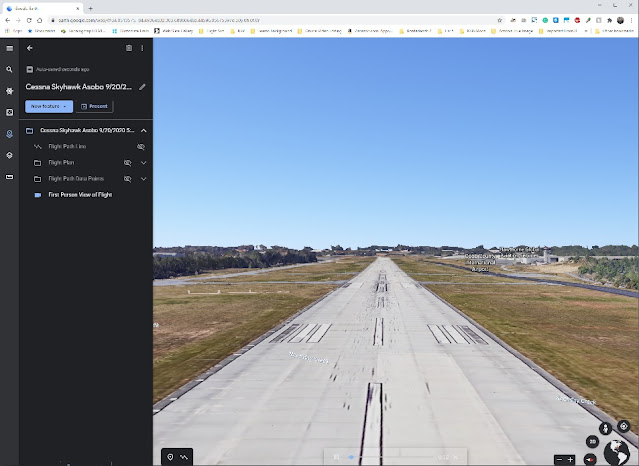Collapse the Cessna Skyhawk folder chevron
The height and width of the screenshot is (466, 639).
143,130
